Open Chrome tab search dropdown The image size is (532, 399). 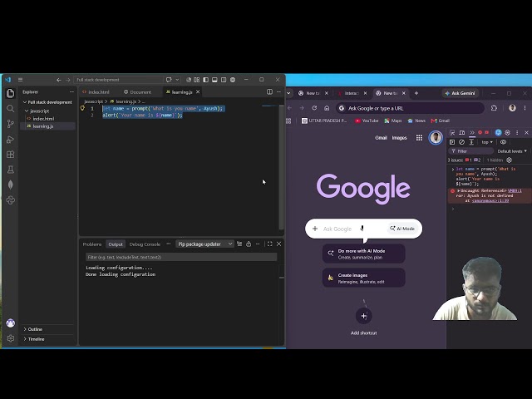(x=288, y=93)
